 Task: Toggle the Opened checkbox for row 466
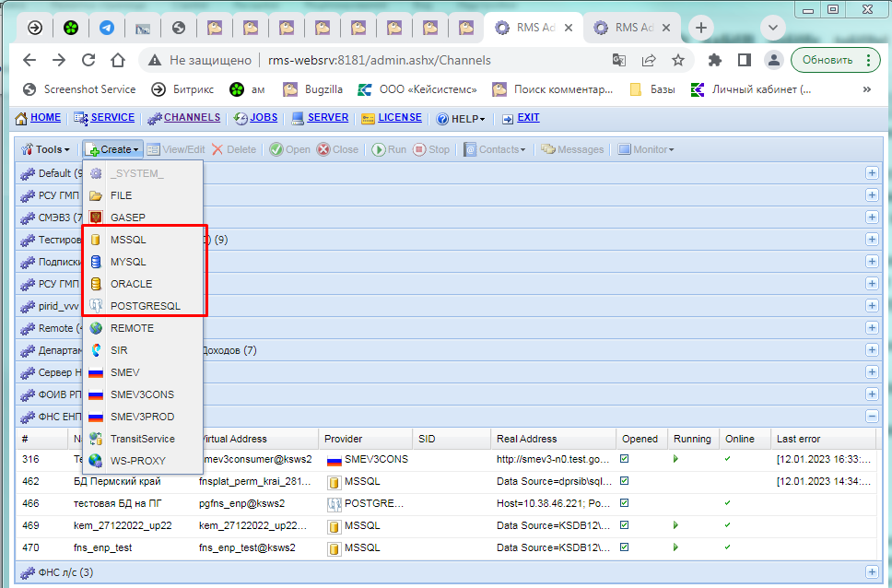point(625,503)
